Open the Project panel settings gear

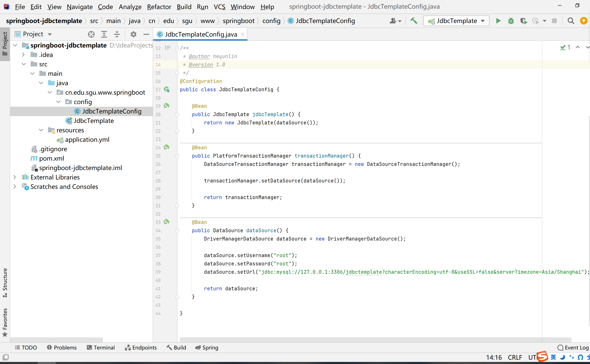133,34
